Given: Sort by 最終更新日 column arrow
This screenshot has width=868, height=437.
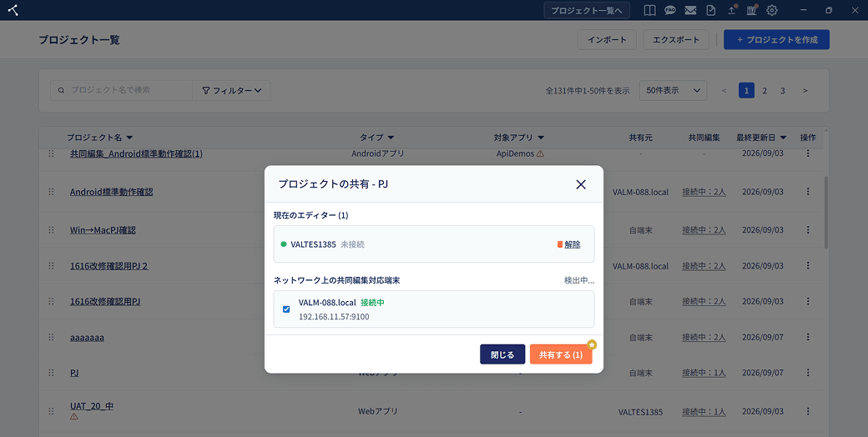Looking at the screenshot, I should tap(784, 138).
